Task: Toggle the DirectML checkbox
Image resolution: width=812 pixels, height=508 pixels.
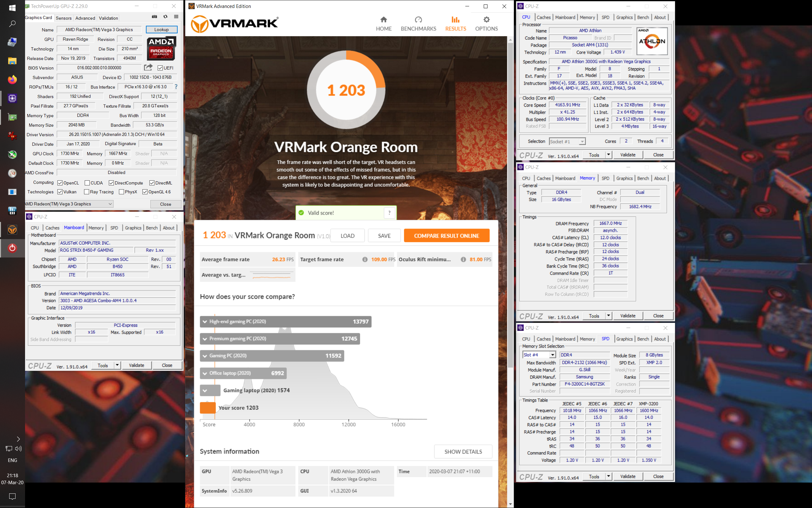Action: pos(152,183)
